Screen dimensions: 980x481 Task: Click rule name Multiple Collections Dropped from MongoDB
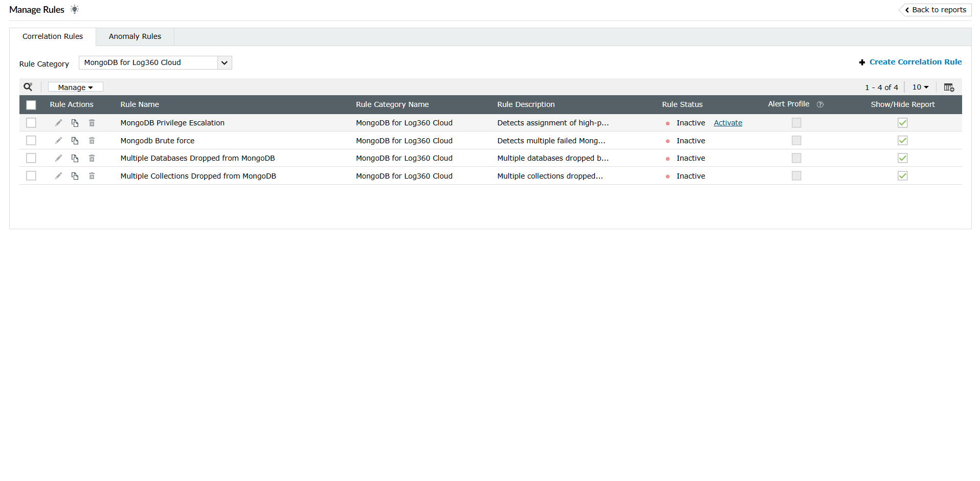click(x=198, y=176)
